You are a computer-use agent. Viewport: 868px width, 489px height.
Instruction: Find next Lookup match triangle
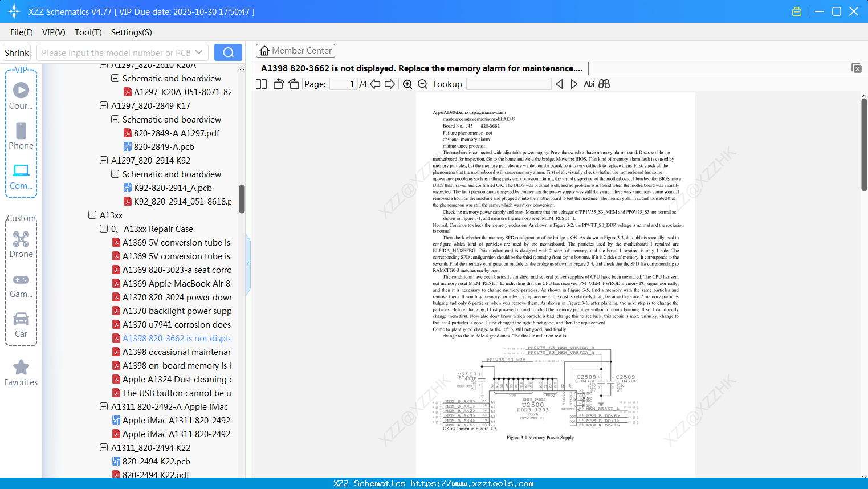click(x=574, y=84)
